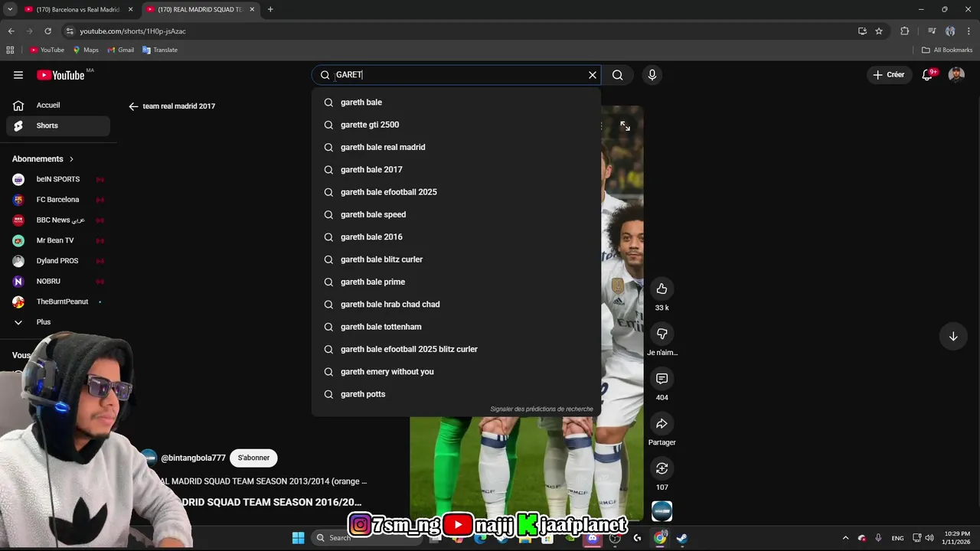
Task: Open the Gmail bookmark
Action: 121,50
